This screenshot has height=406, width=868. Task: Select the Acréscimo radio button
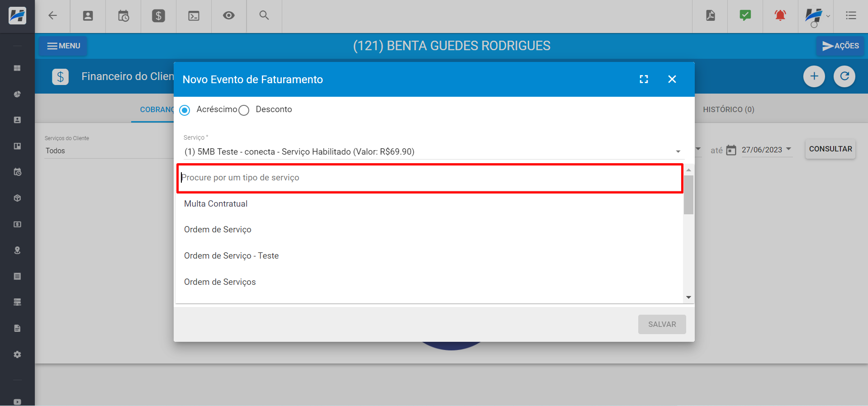[185, 110]
